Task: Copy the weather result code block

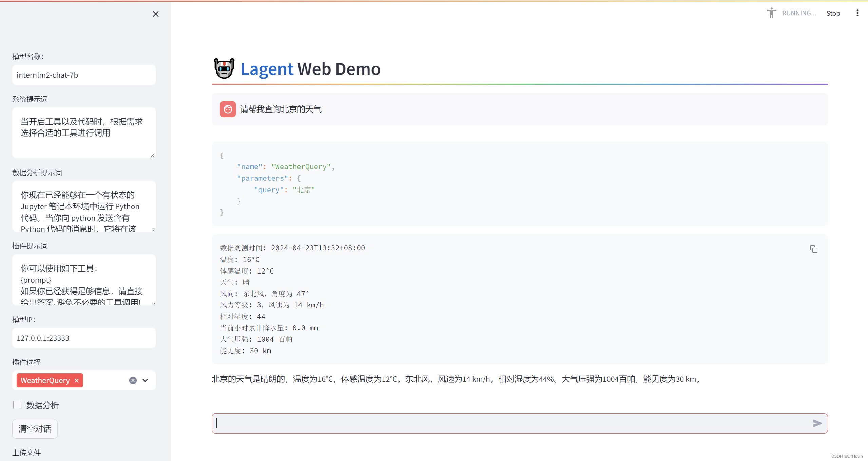Action: [x=813, y=249]
